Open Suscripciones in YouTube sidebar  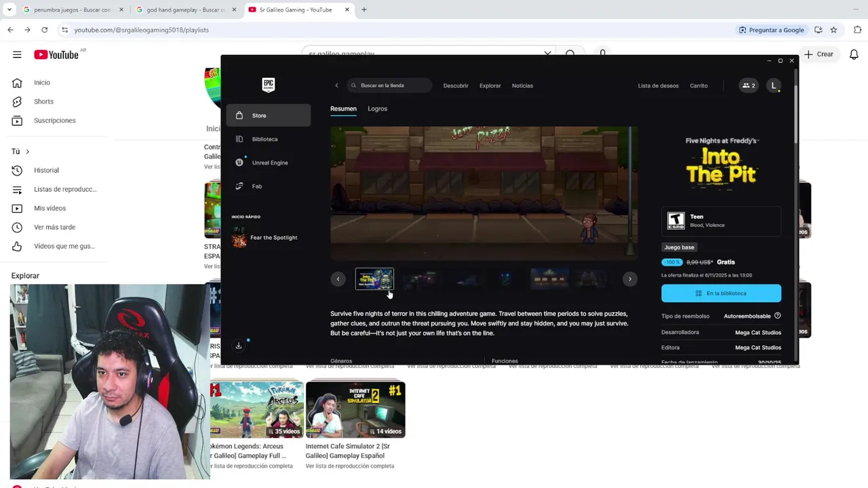[54, 121]
